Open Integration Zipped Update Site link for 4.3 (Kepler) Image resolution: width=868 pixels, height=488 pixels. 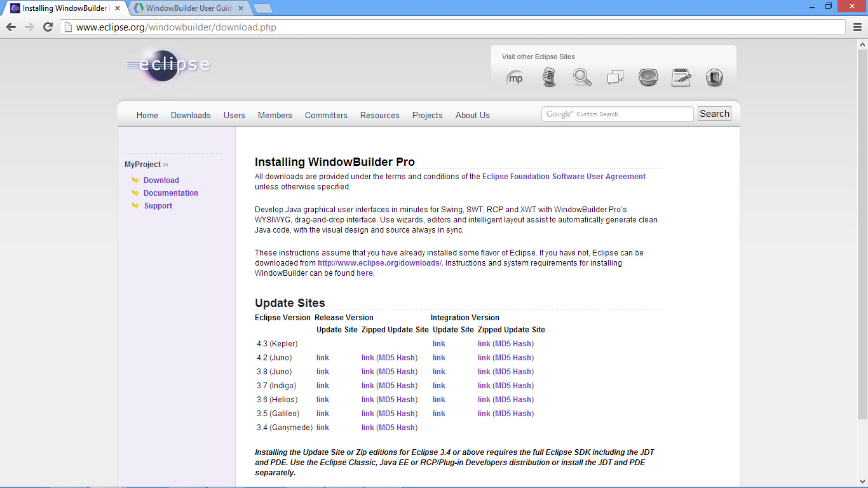(484, 344)
